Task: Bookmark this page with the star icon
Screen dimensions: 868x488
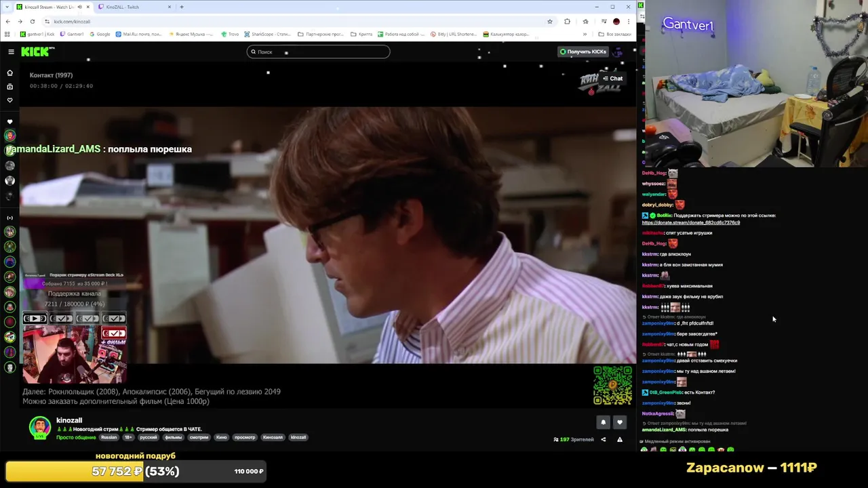Action: [x=549, y=21]
